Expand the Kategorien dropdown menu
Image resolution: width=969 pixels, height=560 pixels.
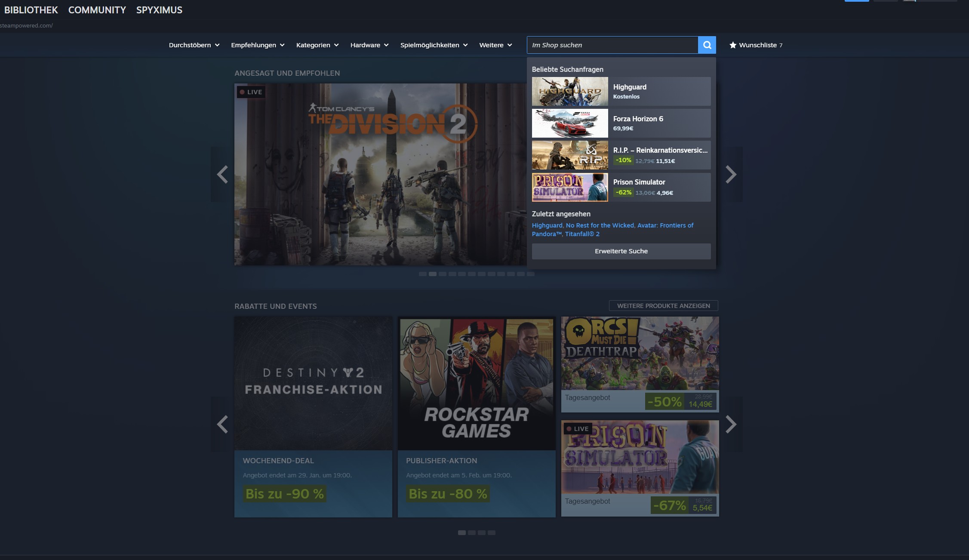(317, 45)
